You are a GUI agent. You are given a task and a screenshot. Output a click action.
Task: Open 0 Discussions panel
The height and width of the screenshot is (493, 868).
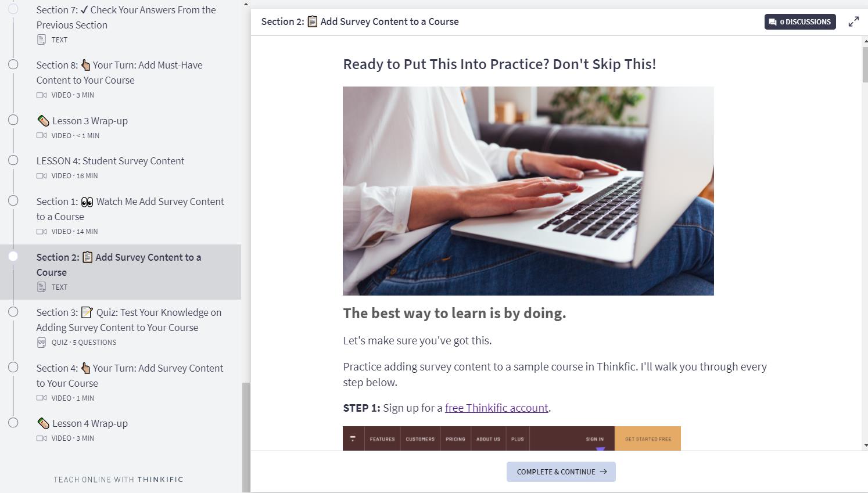coord(800,22)
